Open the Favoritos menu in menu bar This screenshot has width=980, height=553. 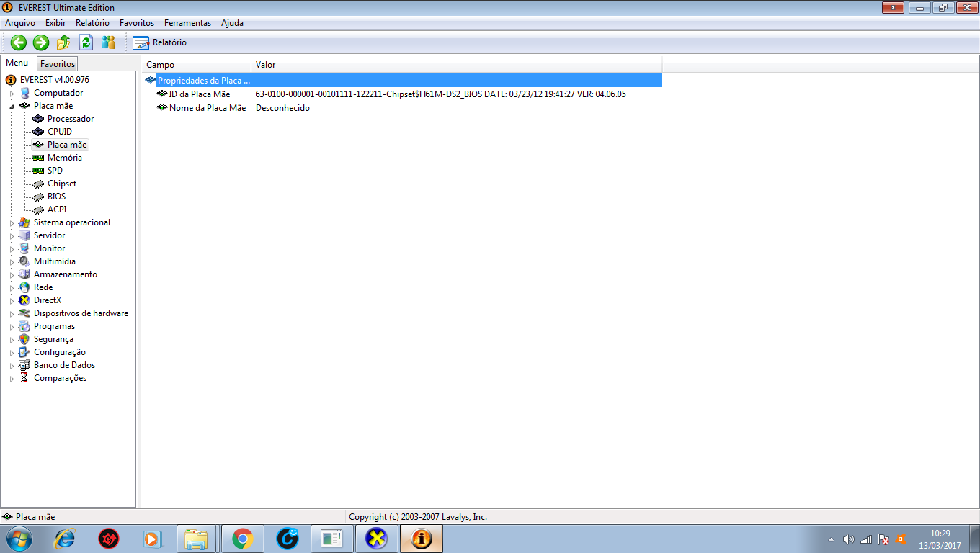(137, 23)
